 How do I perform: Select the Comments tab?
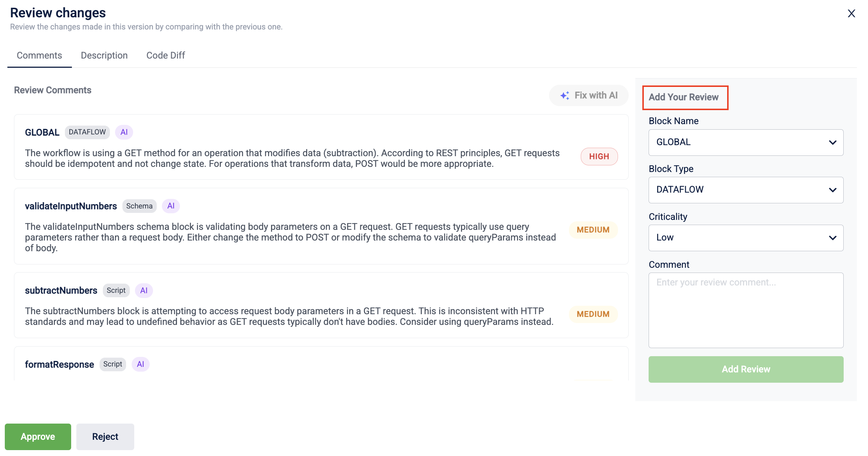(x=39, y=55)
